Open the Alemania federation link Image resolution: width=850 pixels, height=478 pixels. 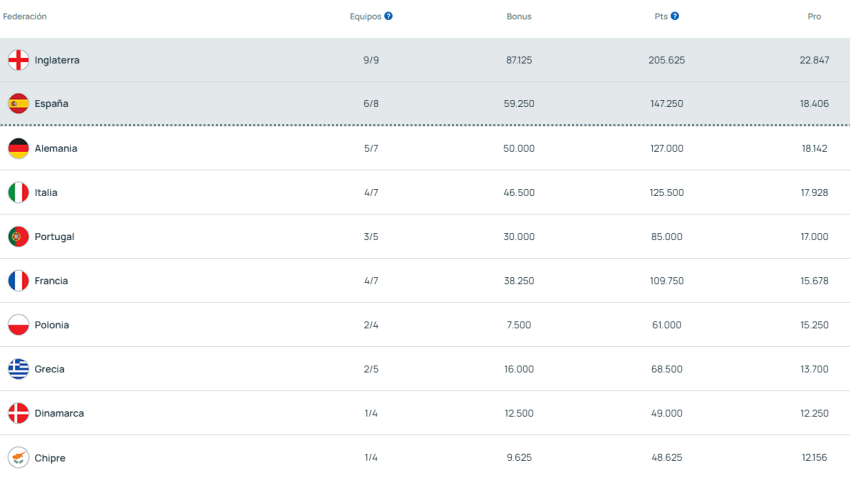click(56, 148)
